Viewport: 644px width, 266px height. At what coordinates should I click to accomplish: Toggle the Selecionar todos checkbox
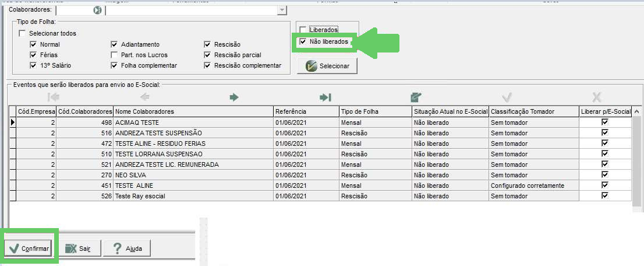click(x=22, y=33)
